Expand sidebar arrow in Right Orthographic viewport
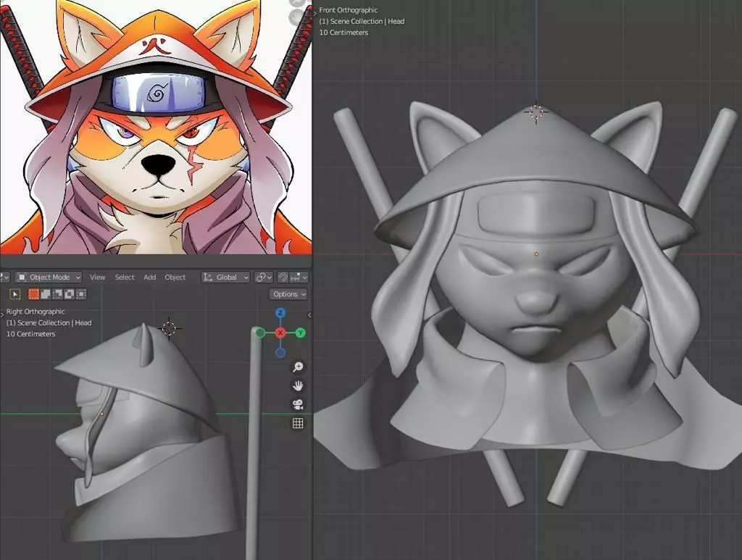The width and height of the screenshot is (742, 560). (x=309, y=315)
